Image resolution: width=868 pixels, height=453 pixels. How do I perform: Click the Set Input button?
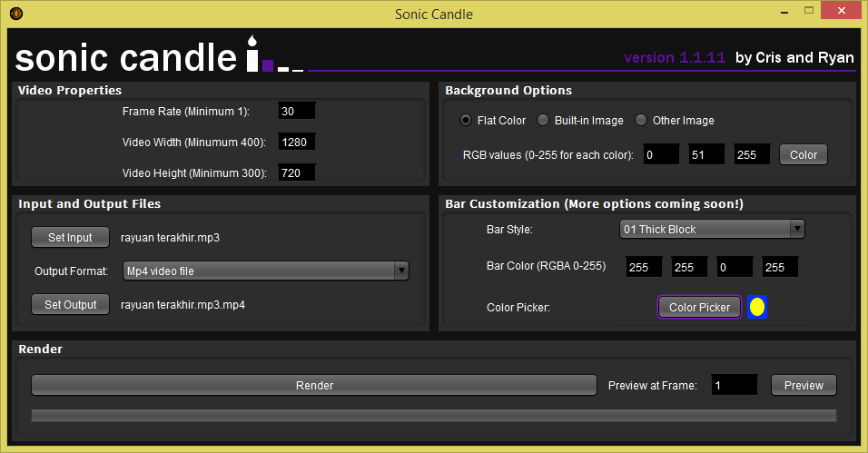click(x=70, y=238)
